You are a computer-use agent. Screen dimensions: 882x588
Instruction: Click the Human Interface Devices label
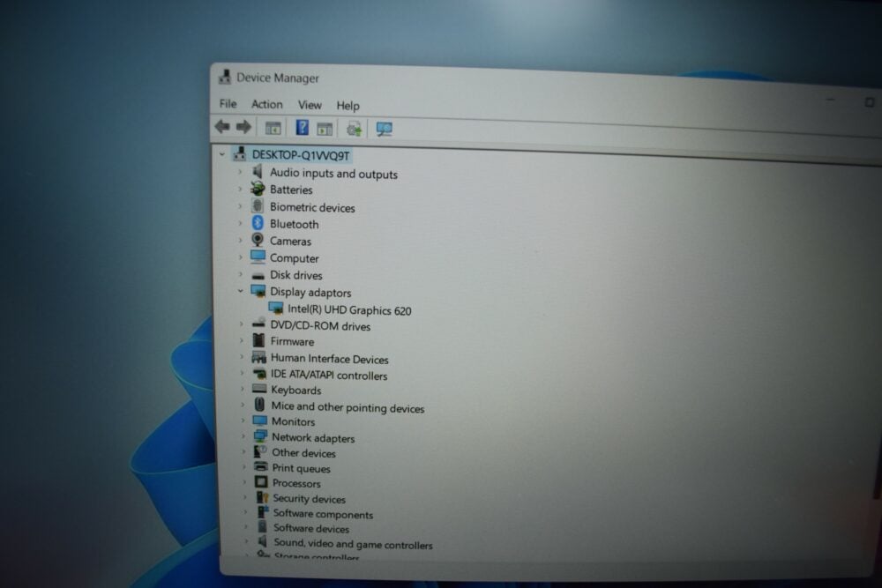pos(329,359)
